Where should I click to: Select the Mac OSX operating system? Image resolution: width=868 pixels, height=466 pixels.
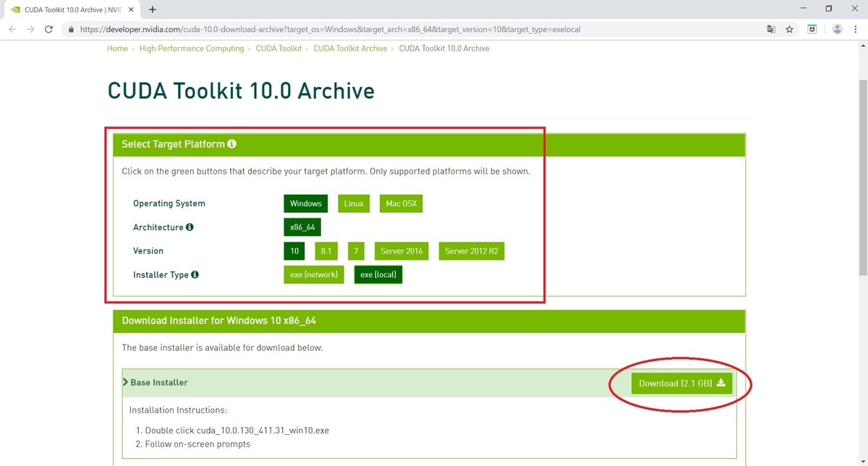[x=401, y=203]
